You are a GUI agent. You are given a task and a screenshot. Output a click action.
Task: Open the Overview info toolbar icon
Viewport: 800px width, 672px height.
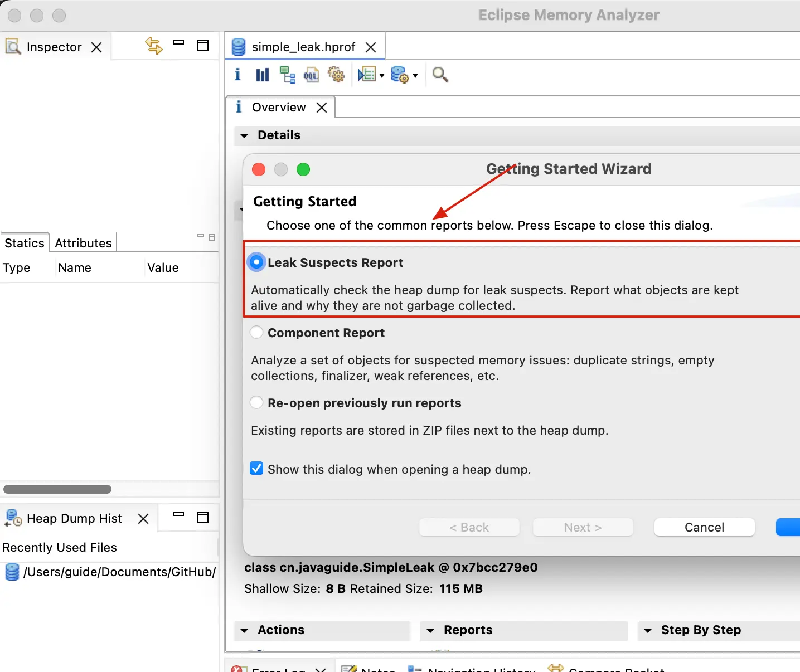[237, 75]
